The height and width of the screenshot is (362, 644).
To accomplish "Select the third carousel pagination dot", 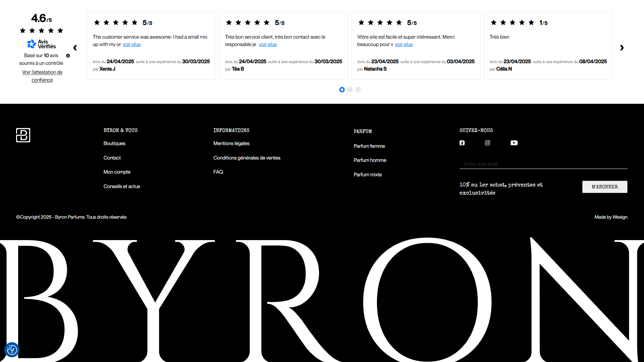I will click(358, 90).
